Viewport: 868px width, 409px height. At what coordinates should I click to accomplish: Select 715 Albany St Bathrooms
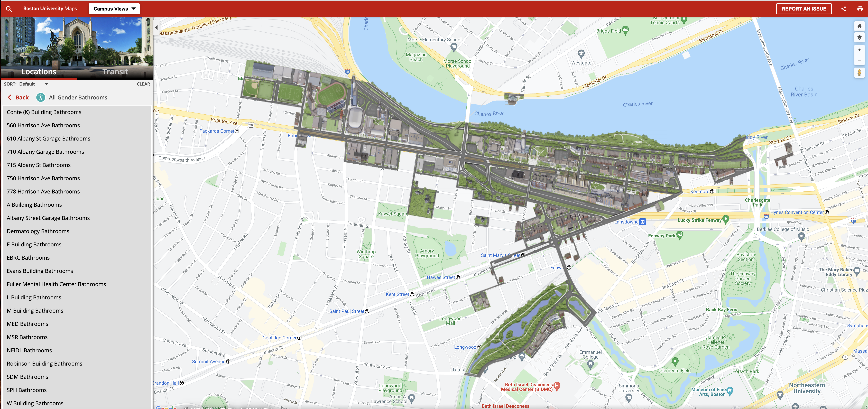click(77, 165)
